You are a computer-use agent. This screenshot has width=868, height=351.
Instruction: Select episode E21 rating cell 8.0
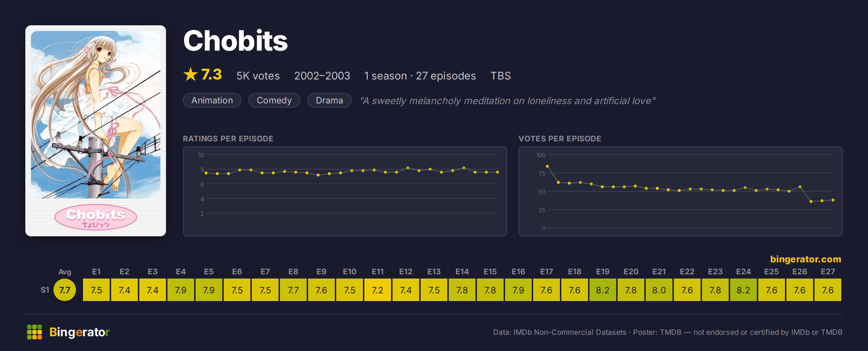(659, 290)
